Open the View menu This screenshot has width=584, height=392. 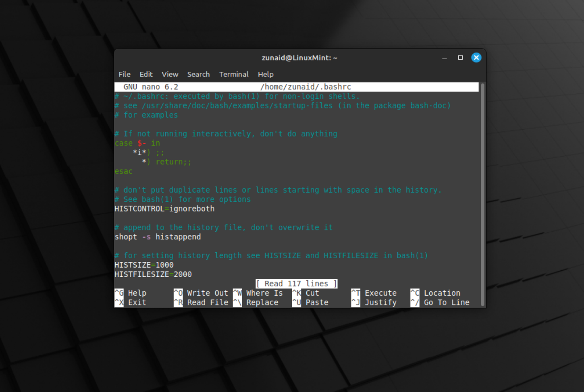(x=170, y=74)
